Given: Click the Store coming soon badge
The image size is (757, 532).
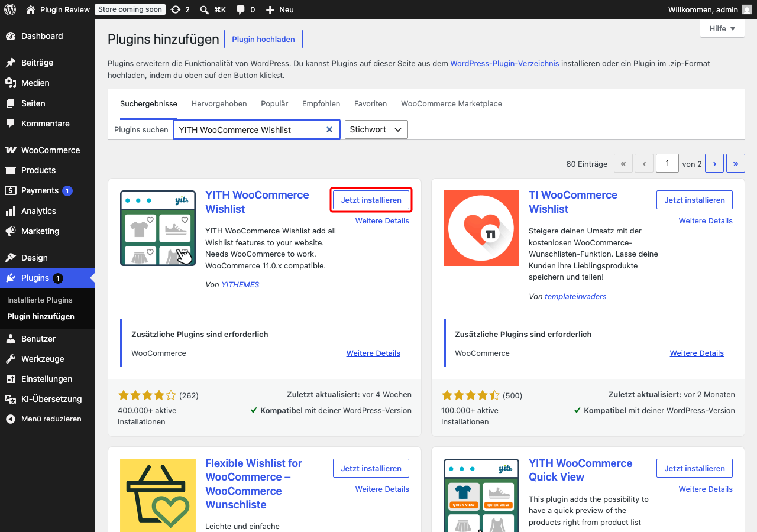Looking at the screenshot, I should 129,9.
